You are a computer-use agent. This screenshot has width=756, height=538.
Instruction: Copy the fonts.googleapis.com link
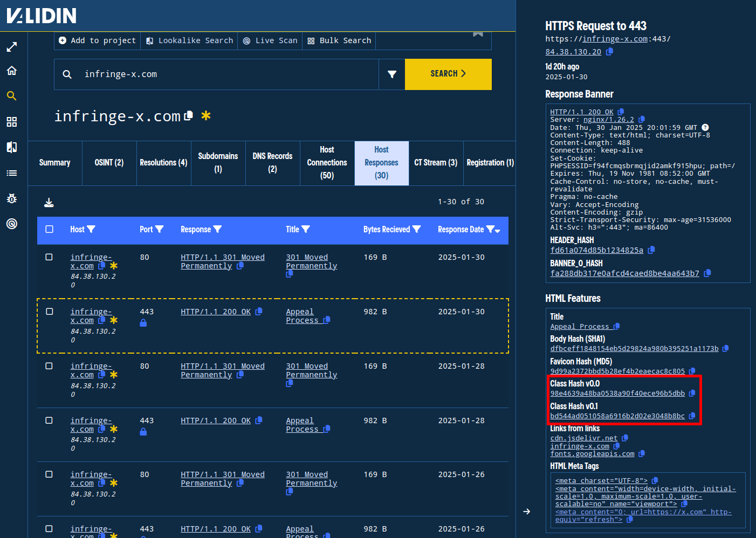pos(641,453)
